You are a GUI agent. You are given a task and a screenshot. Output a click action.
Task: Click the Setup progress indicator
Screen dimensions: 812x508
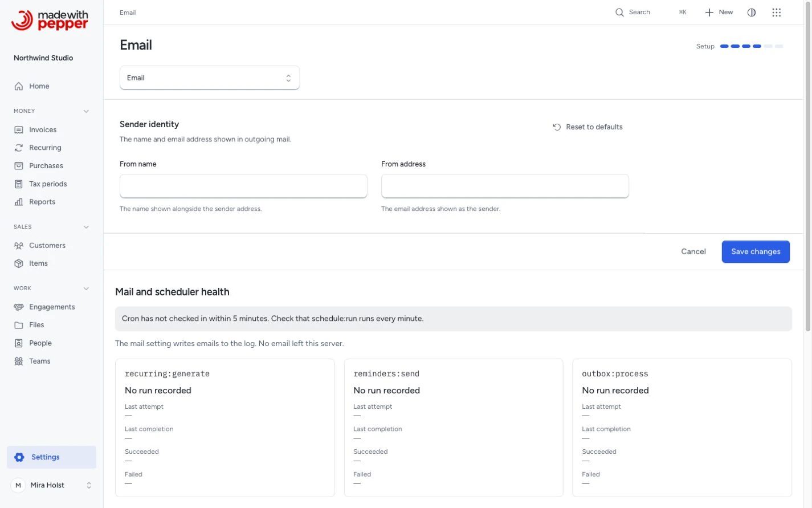tap(740, 46)
